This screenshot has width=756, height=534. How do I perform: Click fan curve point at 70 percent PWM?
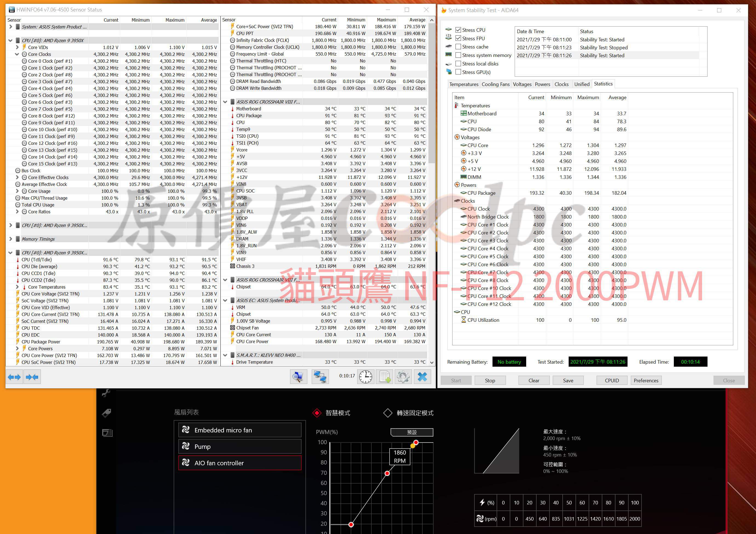387,473
